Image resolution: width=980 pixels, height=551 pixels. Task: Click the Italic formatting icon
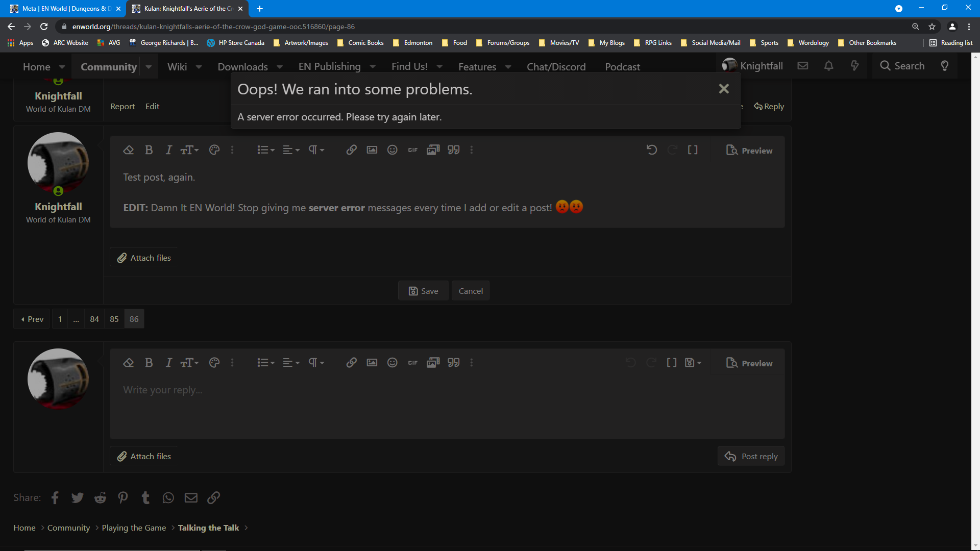coord(169,149)
